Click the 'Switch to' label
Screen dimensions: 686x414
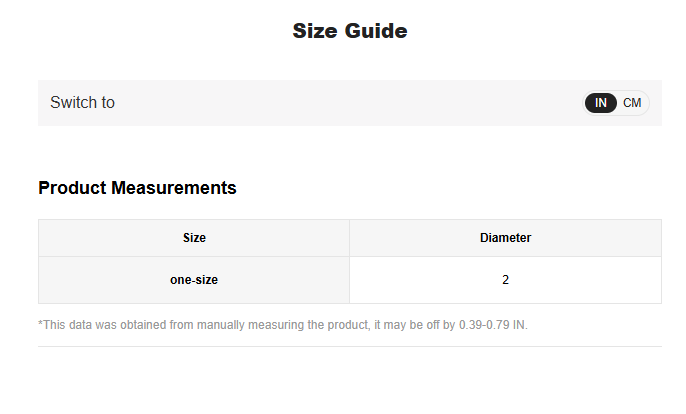coord(82,103)
